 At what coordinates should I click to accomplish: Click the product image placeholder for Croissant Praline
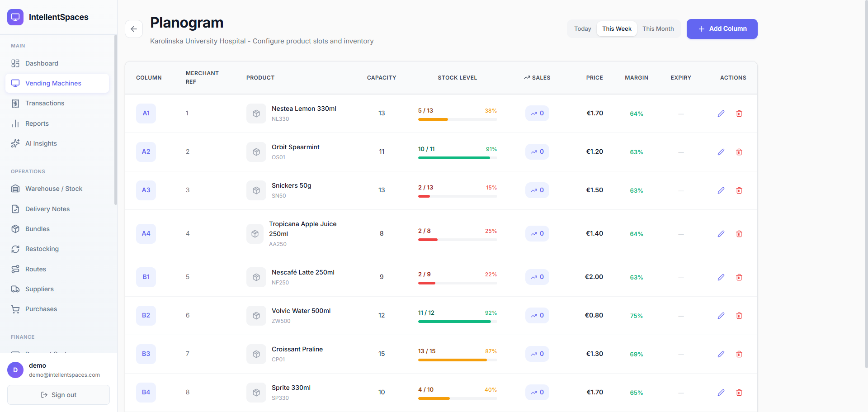pyautogui.click(x=256, y=354)
